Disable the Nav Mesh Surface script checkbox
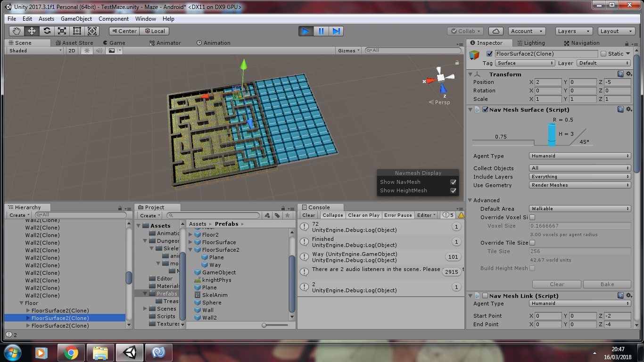The width and height of the screenshot is (644, 362). tap(485, 110)
